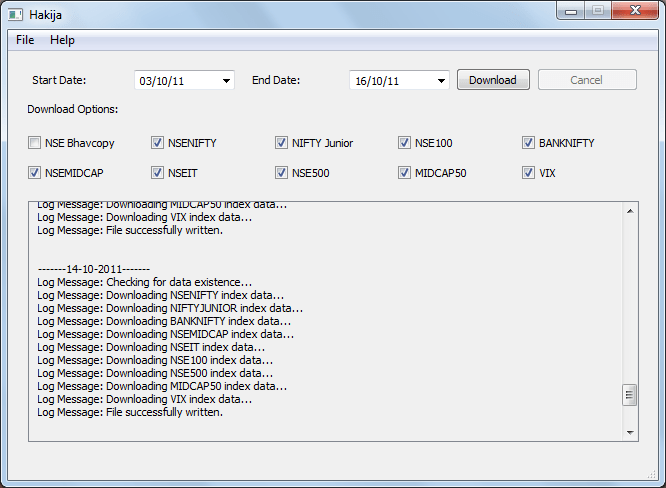Click the End Date field showing 16/10/11
Image resolution: width=666 pixels, height=488 pixels.
[399, 80]
